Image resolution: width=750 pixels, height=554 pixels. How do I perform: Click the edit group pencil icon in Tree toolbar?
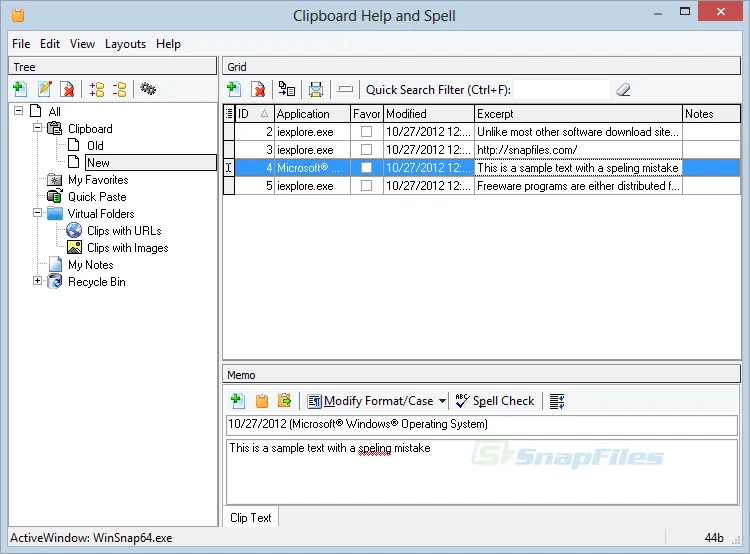[45, 89]
